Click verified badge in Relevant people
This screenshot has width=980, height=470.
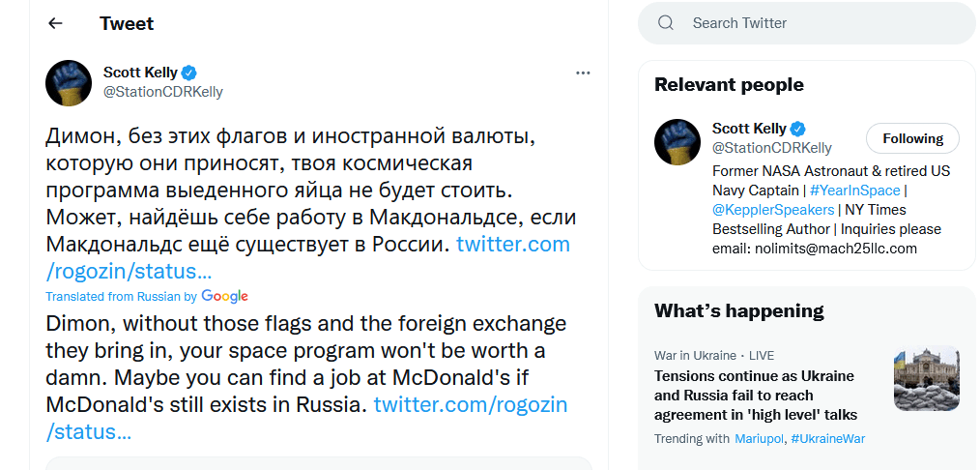pyautogui.click(x=799, y=129)
